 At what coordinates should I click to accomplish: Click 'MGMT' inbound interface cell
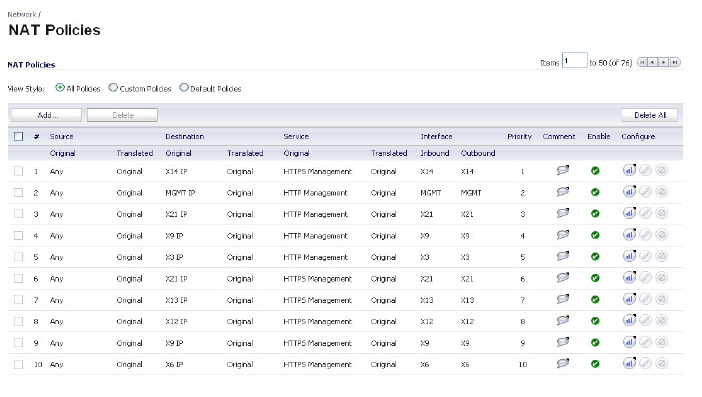point(431,193)
